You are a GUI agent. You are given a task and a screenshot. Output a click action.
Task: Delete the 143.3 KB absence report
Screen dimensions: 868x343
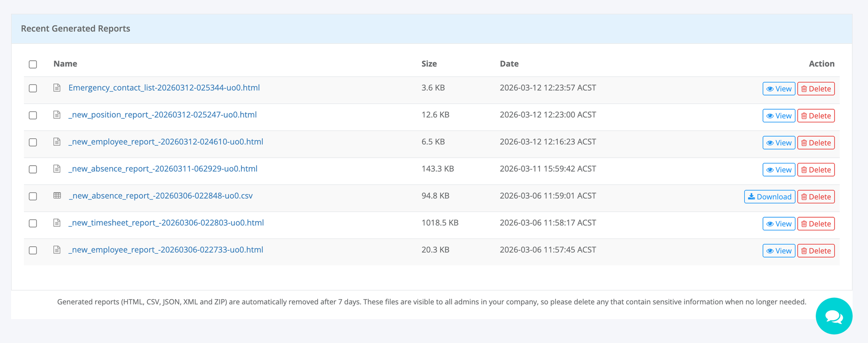click(x=815, y=170)
